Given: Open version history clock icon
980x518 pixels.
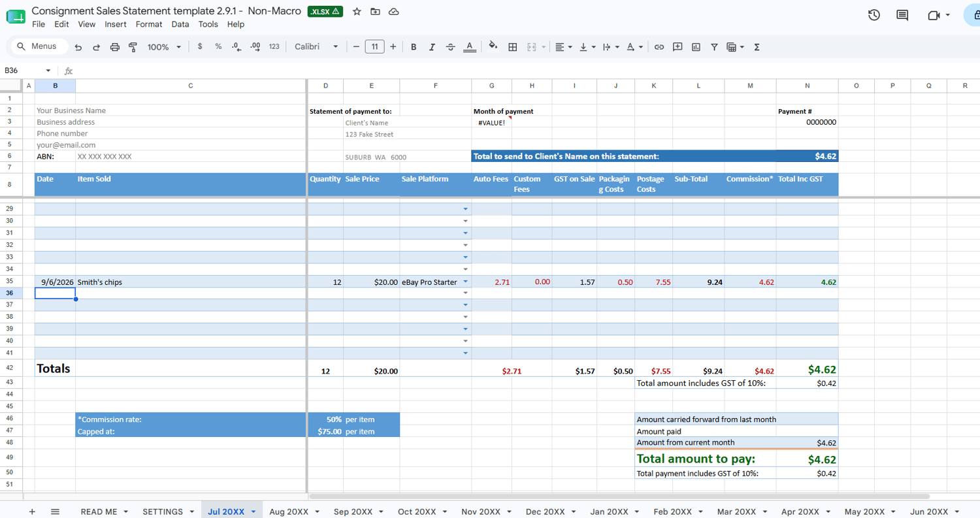Looking at the screenshot, I should coord(874,15).
